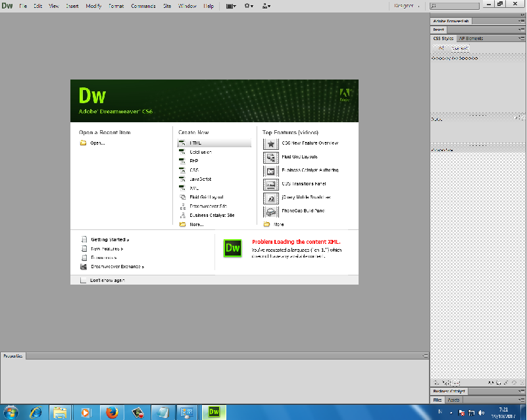Click the Resources link
Image resolution: width=527 pixels, height=420 pixels.
[x=103, y=258]
